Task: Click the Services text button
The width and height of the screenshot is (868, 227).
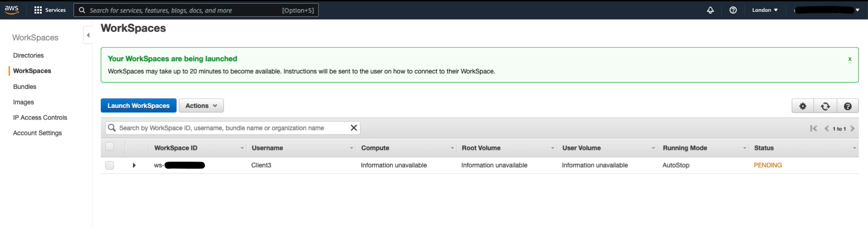Action: coord(55,10)
